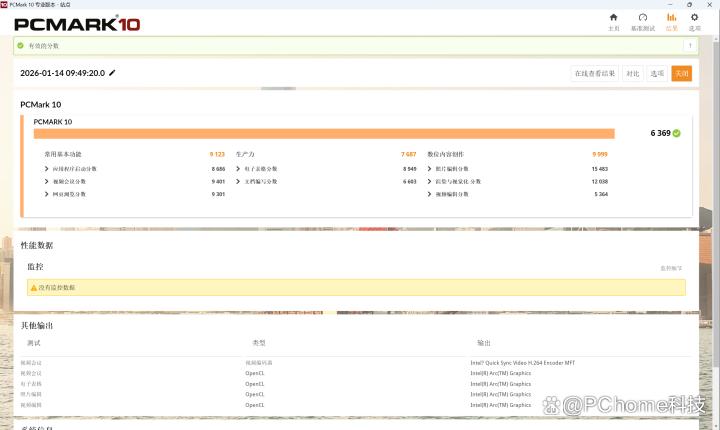
Task: Click the green valid-score check icon in banner
Action: point(21,45)
